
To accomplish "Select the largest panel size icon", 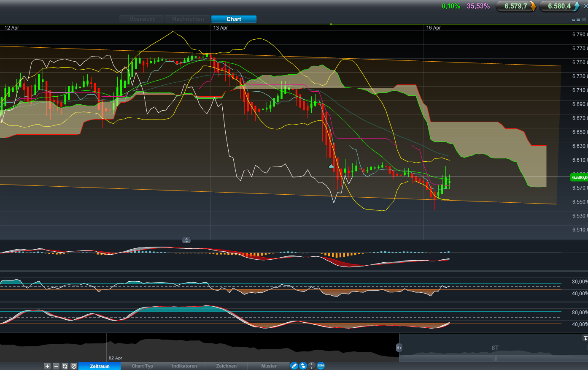I will click(x=583, y=19).
